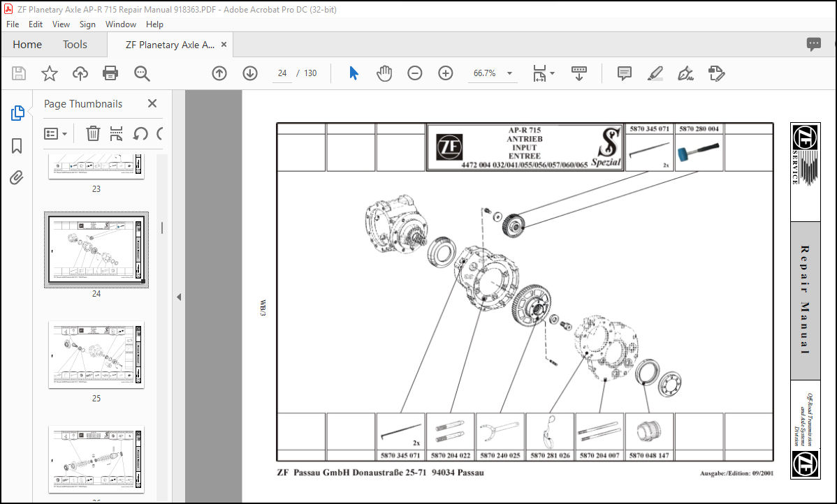Go to previous page with the up arrow
Viewport: 837px width, 504px height.
pyautogui.click(x=219, y=73)
